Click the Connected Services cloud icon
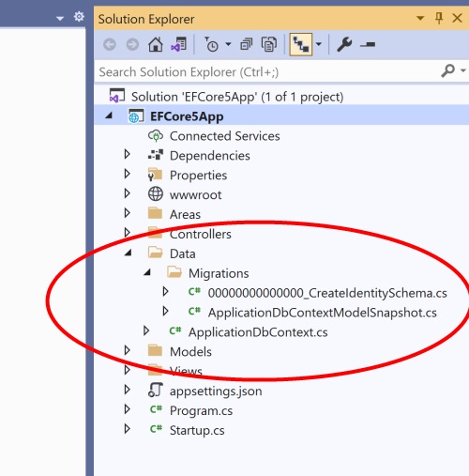This screenshot has height=476, width=469. pos(156,136)
